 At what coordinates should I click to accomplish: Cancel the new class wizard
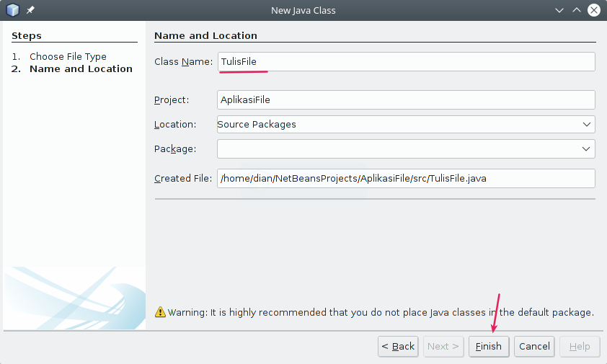[534, 346]
